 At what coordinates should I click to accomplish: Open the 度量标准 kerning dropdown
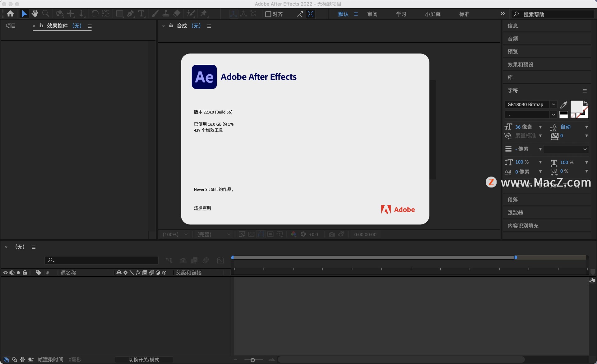coord(540,136)
